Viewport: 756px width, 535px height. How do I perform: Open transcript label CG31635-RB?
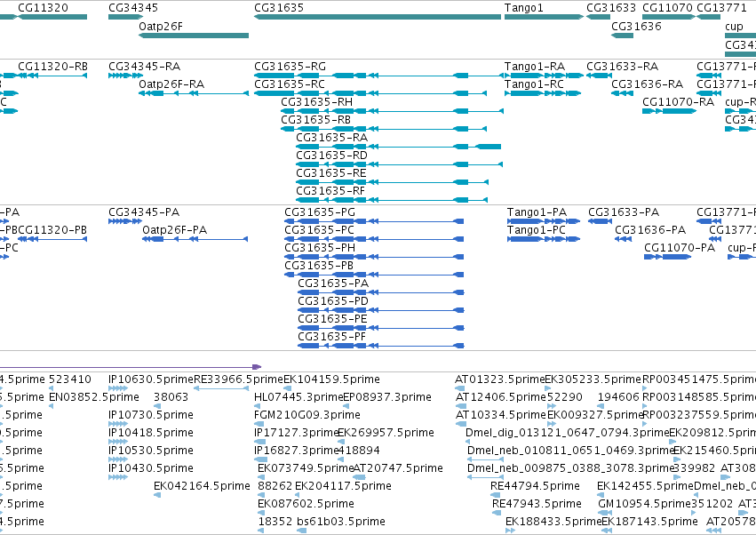(x=315, y=120)
